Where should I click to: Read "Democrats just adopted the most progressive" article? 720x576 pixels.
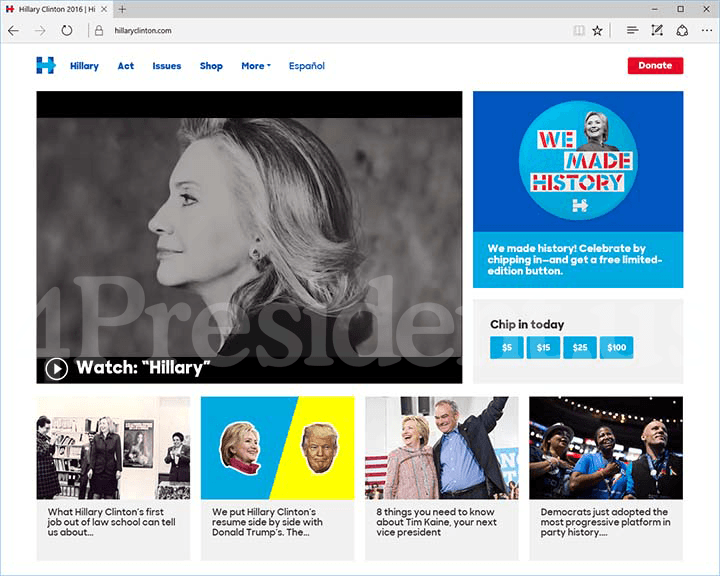(x=605, y=522)
